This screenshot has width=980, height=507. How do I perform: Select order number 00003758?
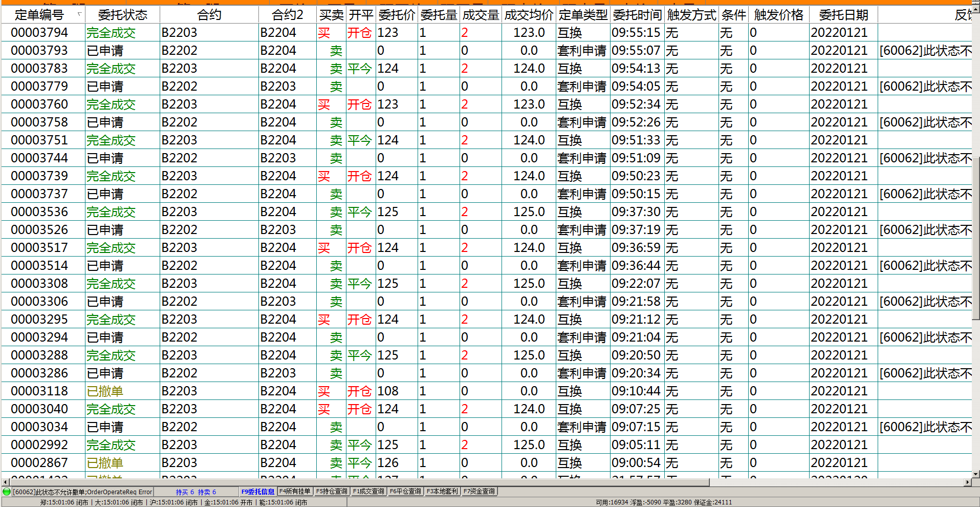(x=39, y=122)
